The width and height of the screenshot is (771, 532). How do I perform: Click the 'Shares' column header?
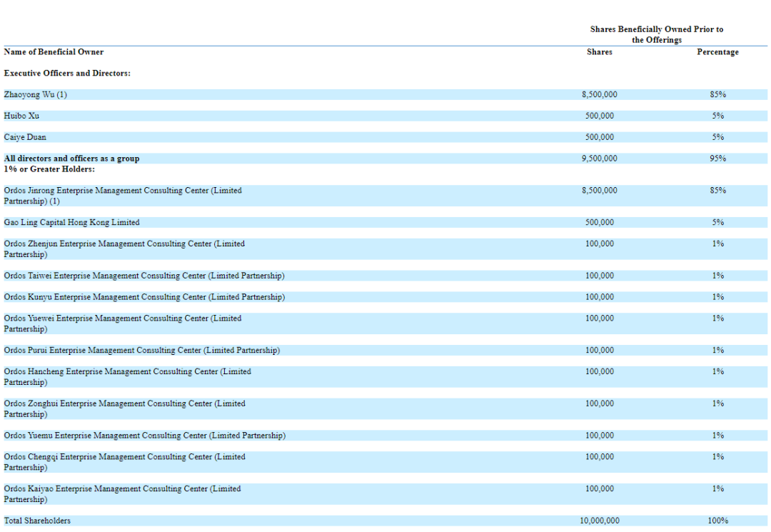coord(600,52)
